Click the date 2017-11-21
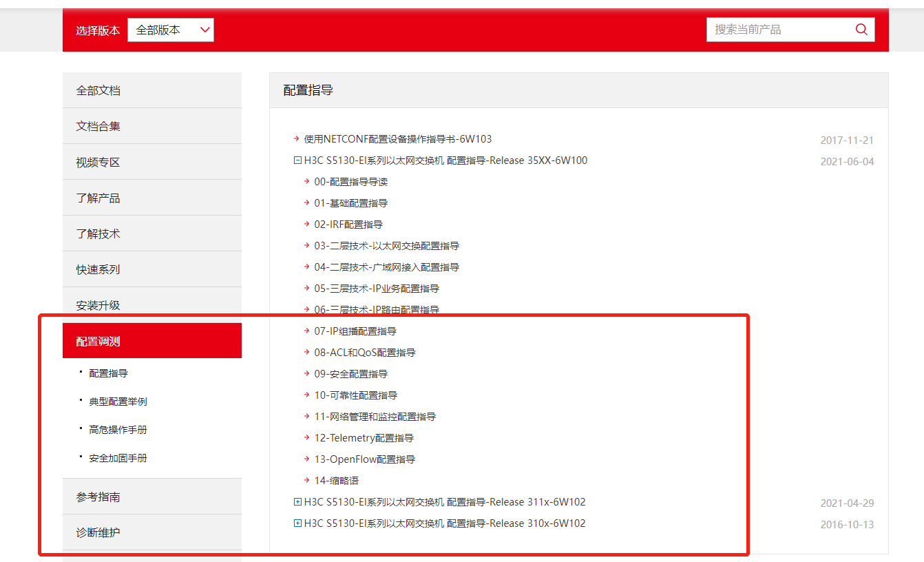Image resolution: width=924 pixels, height=562 pixels. 847,140
